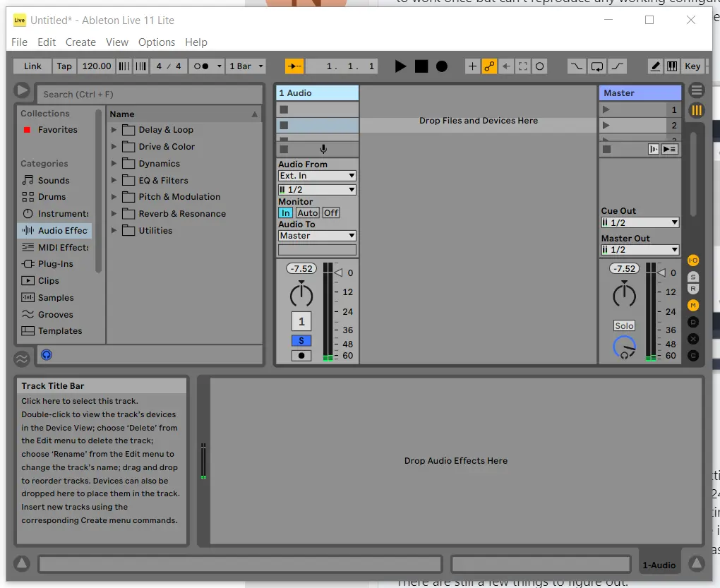The image size is (720, 588).
Task: Click Capture MIDI bracket icon
Action: coord(523,66)
